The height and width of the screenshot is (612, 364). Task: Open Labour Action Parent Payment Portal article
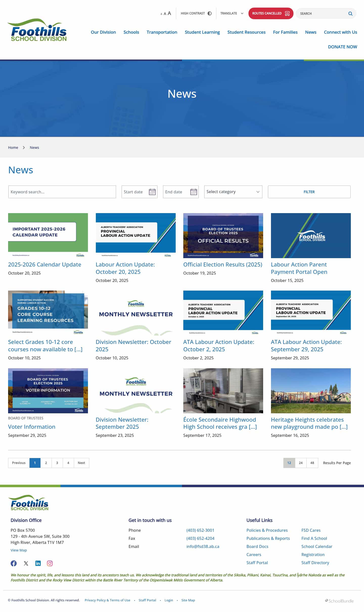299,268
